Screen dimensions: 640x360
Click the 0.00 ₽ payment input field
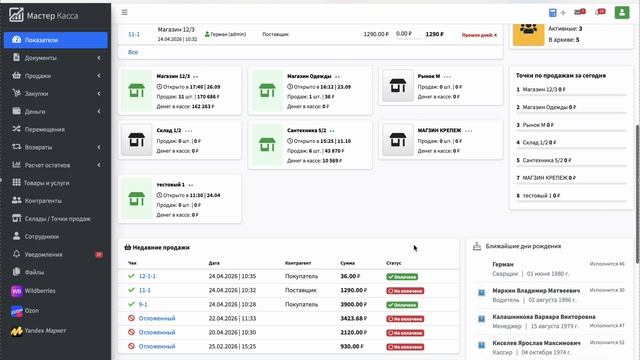[x=408, y=34]
